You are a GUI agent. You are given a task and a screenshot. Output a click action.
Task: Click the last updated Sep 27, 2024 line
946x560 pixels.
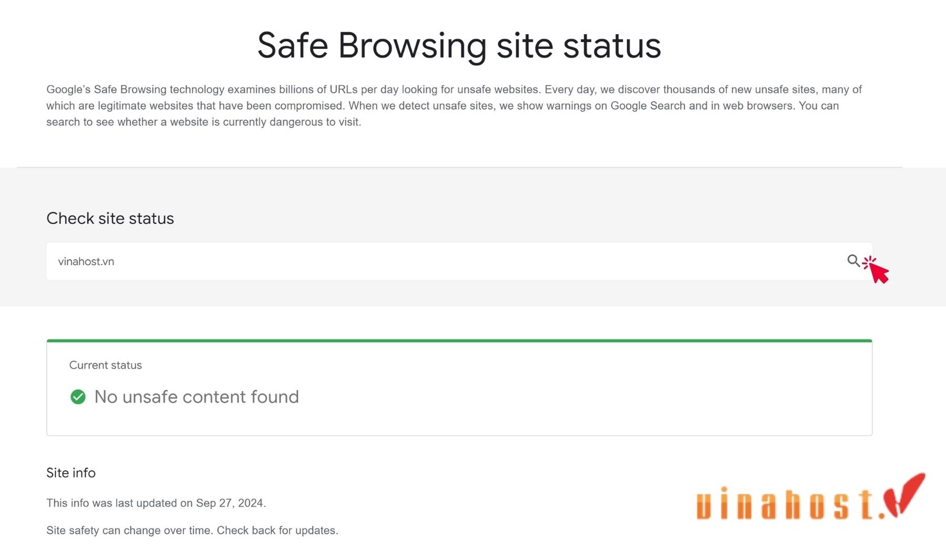click(x=156, y=503)
